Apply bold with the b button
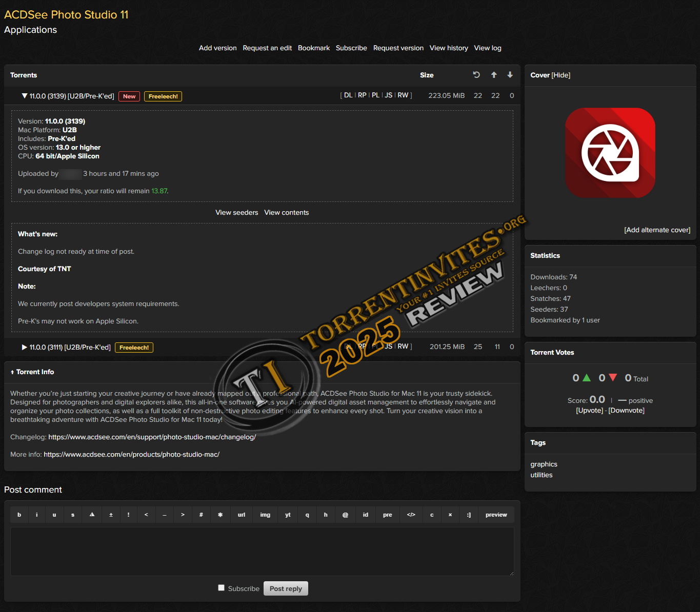Image resolution: width=700 pixels, height=612 pixels. [x=19, y=515]
